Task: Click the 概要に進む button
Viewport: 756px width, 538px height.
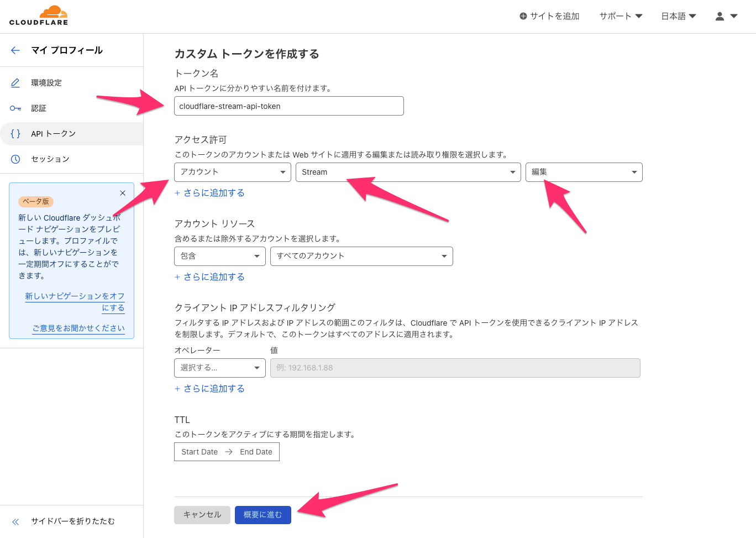Action: pyautogui.click(x=262, y=515)
